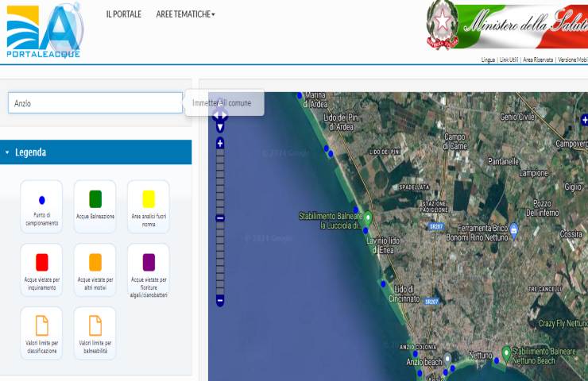This screenshot has height=381, width=588.
Task: Pan the map down with arrow control
Action: coord(220,127)
